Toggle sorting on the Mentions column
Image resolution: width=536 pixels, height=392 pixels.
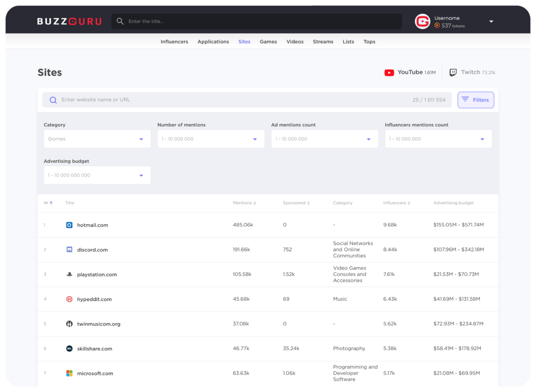pos(255,203)
